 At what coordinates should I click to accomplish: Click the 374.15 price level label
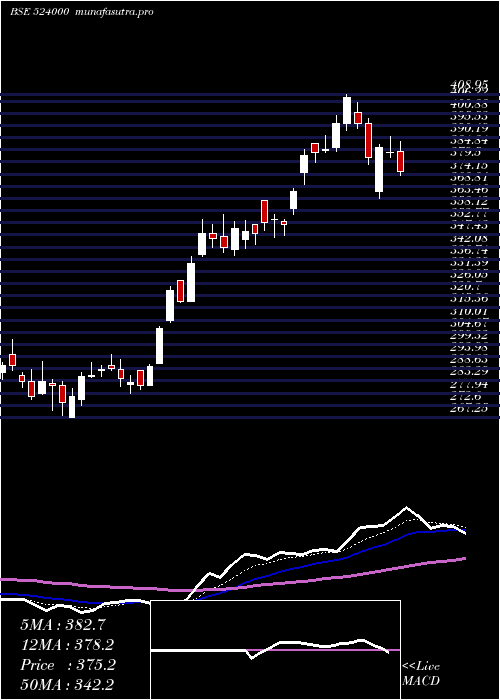pos(469,166)
